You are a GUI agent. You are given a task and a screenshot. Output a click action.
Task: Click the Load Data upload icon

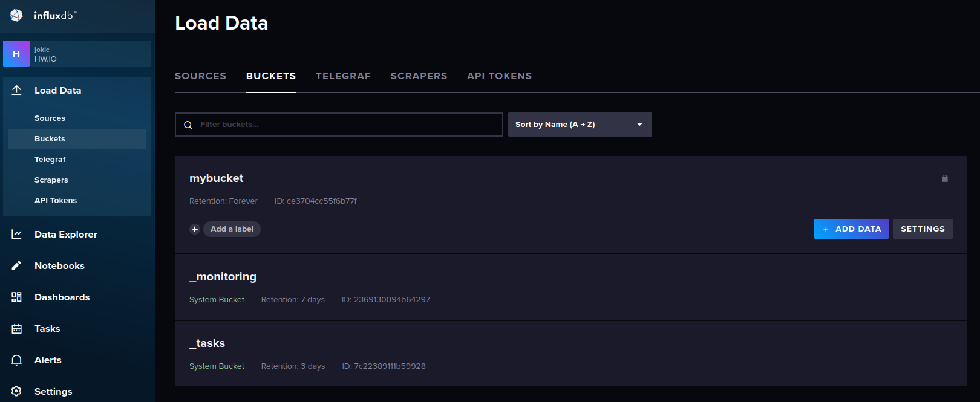coord(16,90)
